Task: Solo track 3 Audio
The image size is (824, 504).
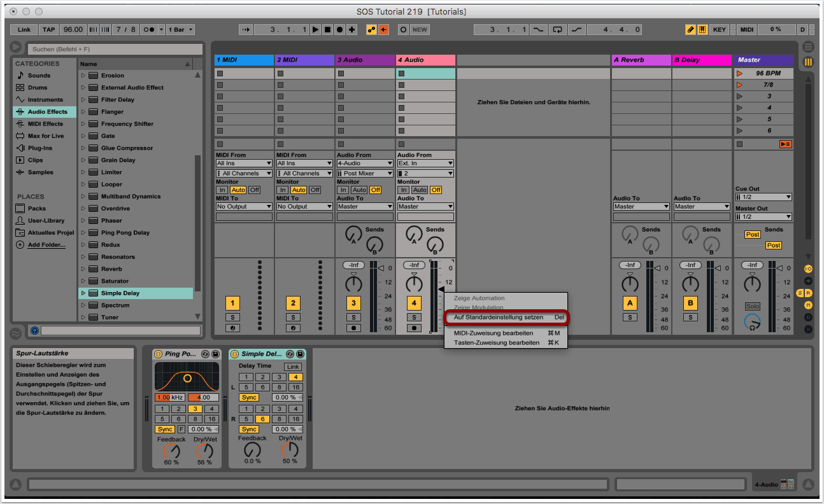Action: [x=353, y=317]
